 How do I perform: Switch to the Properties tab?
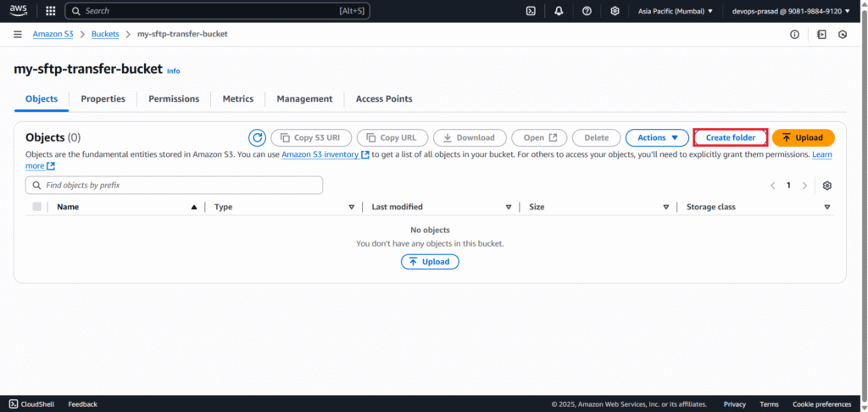tap(103, 98)
